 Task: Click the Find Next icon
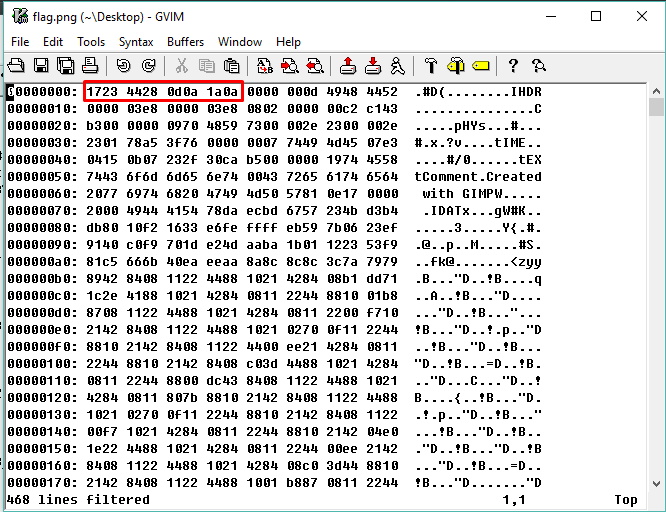290,66
